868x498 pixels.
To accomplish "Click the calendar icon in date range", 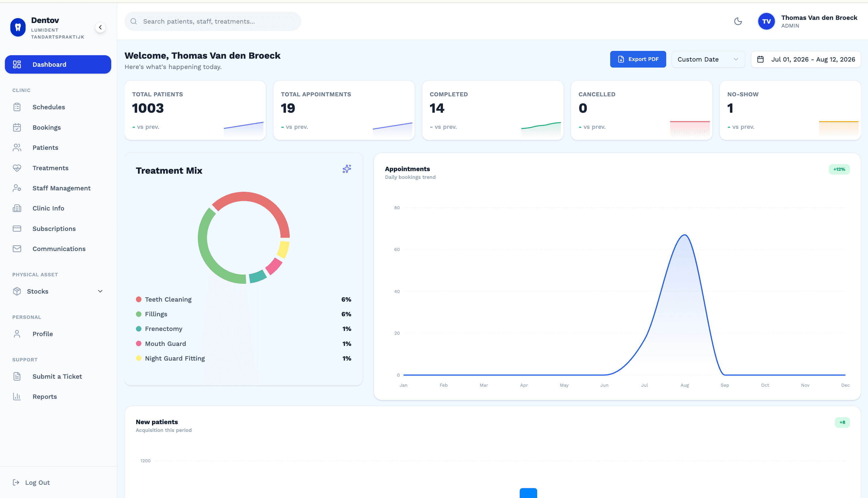I will pyautogui.click(x=760, y=59).
